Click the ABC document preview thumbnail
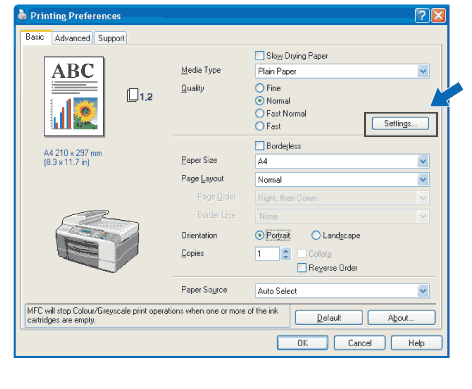This screenshot has height=389, width=472. coord(74,97)
